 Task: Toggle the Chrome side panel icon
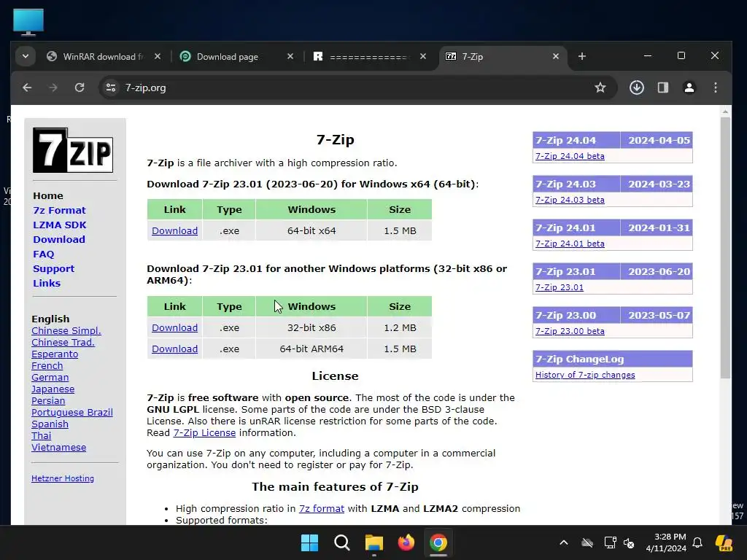click(x=663, y=87)
